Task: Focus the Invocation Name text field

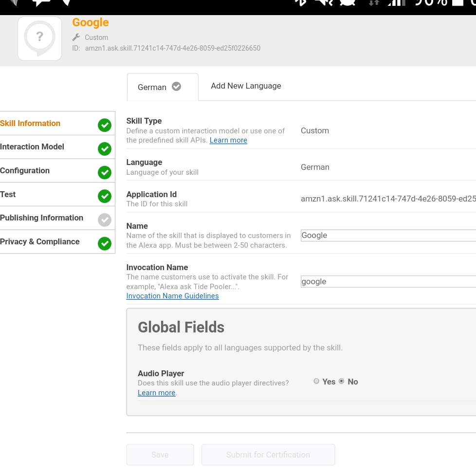Action: coord(388,282)
